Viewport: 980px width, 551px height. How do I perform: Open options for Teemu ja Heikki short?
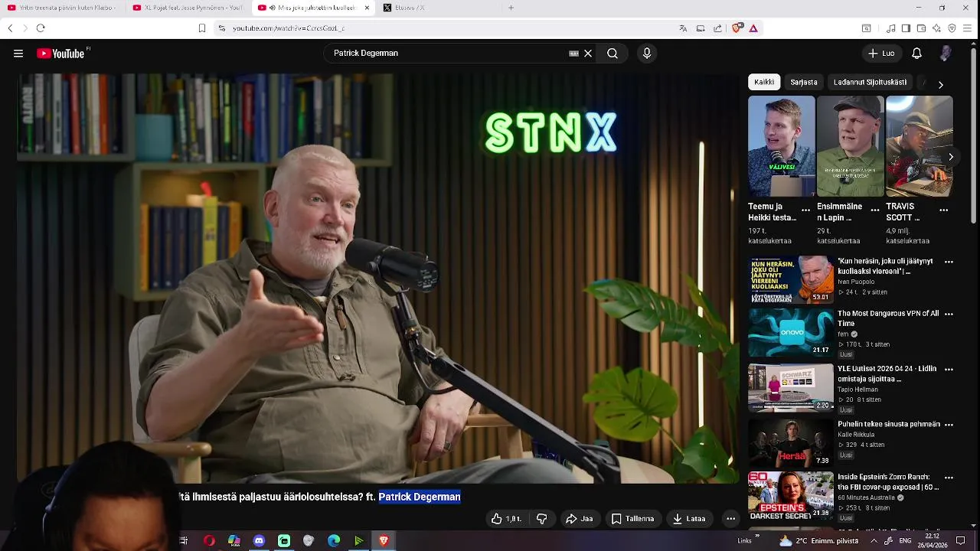point(805,210)
